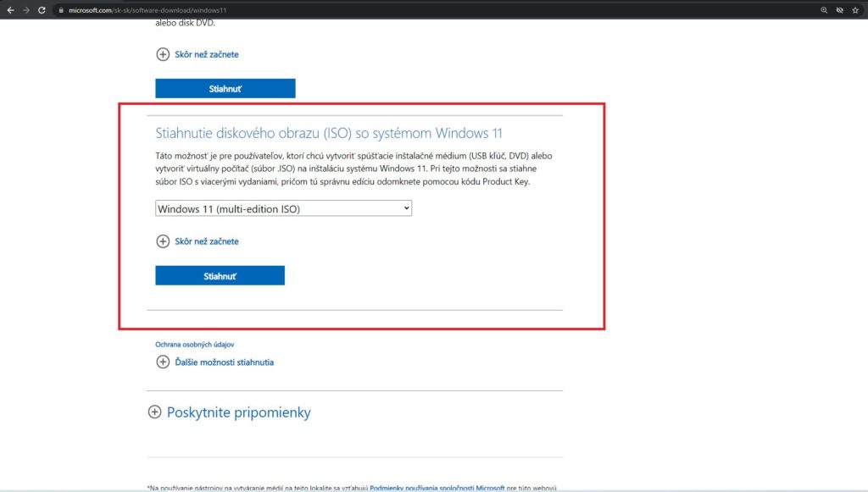Open 'Podmienky používania spoločnosti Microsoft' link
868x492 pixels.
437,487
